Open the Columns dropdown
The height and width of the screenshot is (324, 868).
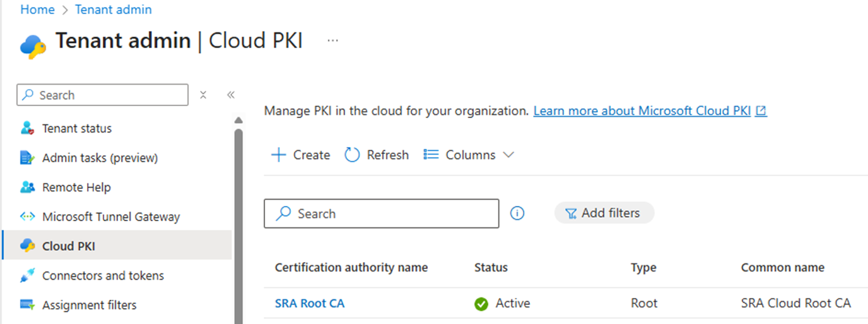point(469,155)
